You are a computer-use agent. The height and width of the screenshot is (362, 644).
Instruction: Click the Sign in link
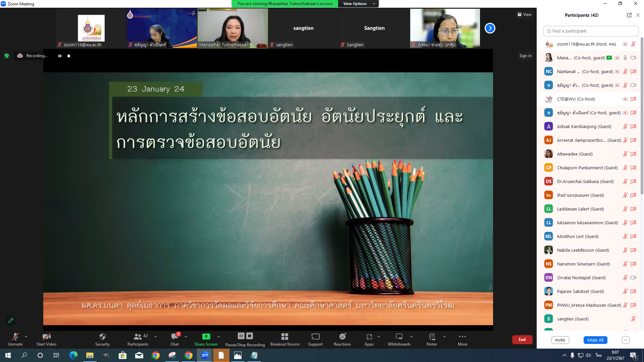(x=525, y=56)
